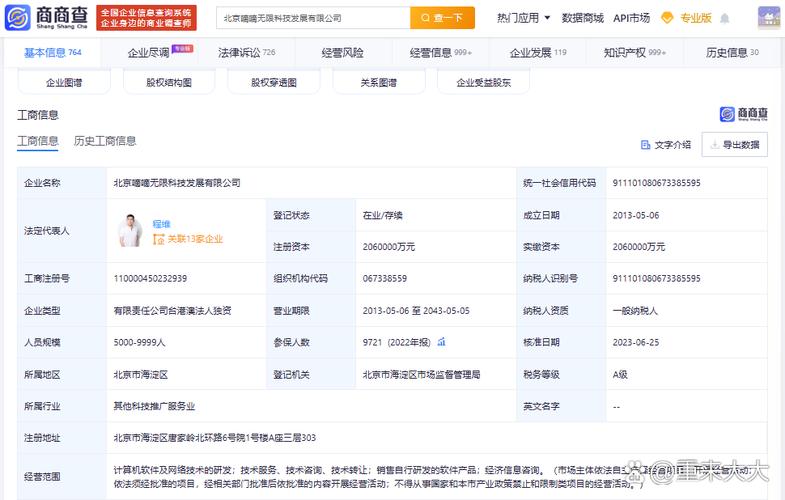
Task: Click the 登记机关 value 北京市海淀区市场监督管理局
Action: [x=422, y=374]
